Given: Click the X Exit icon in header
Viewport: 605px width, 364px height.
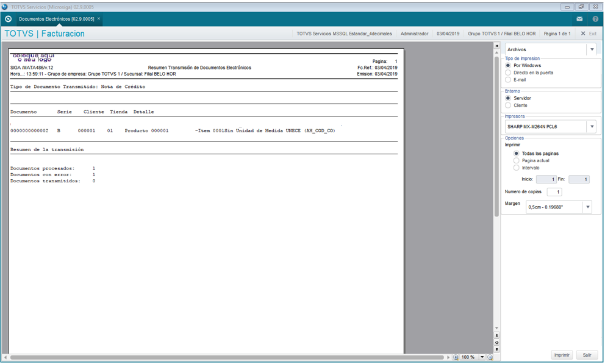Looking at the screenshot, I should coord(583,34).
